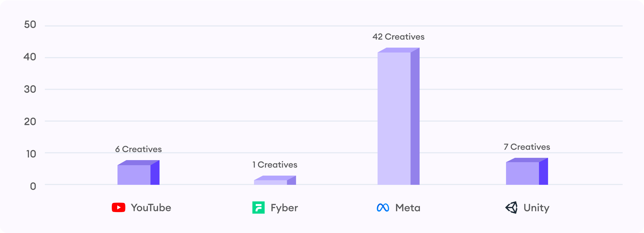Click the tall Meta bar

[399, 116]
